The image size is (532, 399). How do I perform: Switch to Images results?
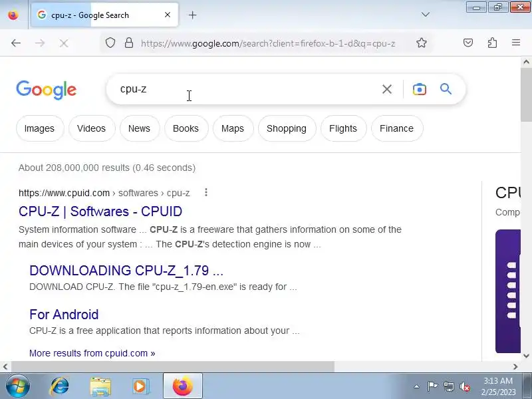(40, 128)
